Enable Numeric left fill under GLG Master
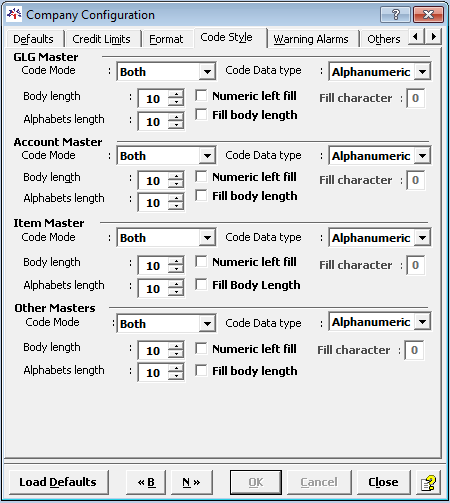450x503 pixels. (x=201, y=96)
